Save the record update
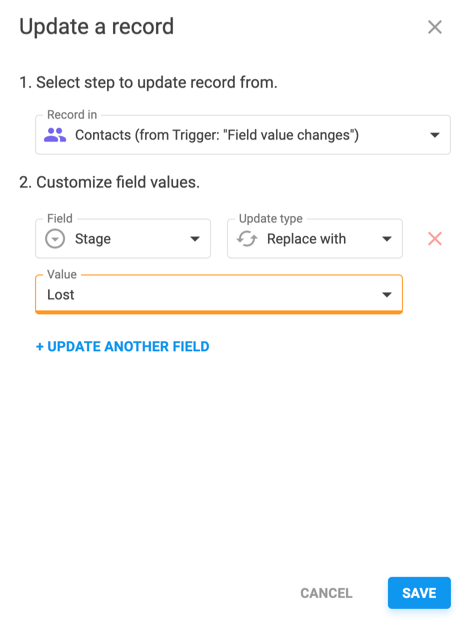Viewport: 466px width, 619px height. point(419,593)
